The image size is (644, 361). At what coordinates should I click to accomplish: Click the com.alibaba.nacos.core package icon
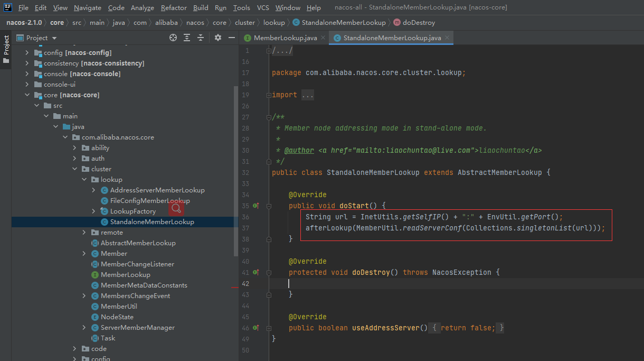[76, 137]
